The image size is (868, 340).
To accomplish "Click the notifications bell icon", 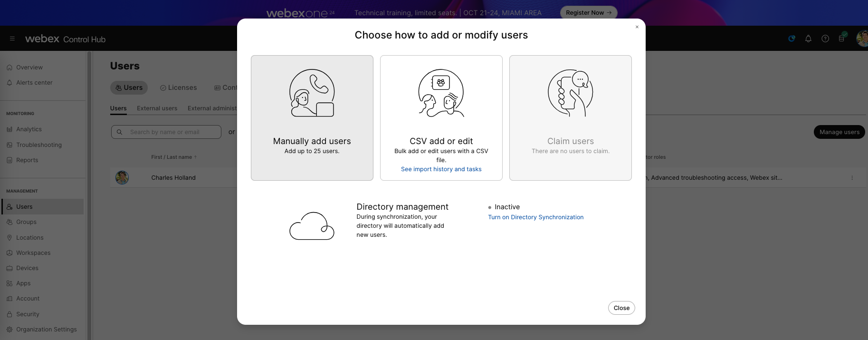I will 808,39.
